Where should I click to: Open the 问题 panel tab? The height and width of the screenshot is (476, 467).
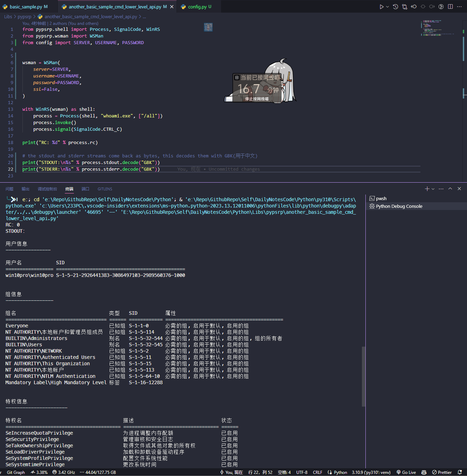tap(9, 189)
